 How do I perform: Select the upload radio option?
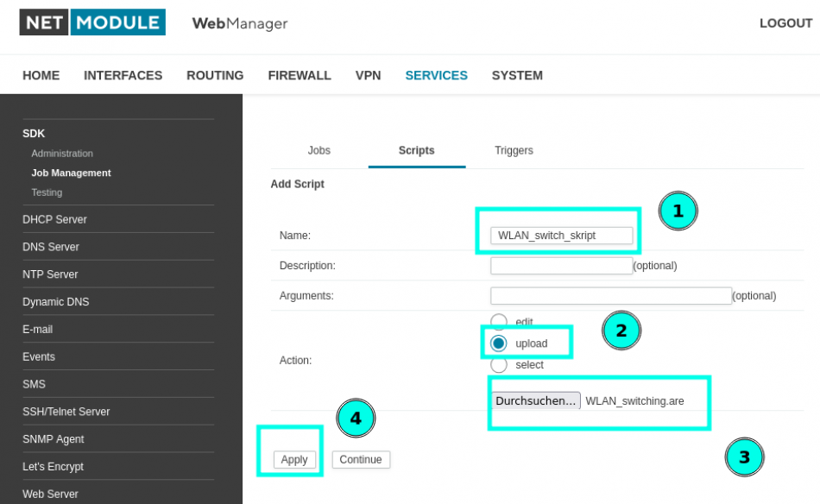[x=498, y=343]
